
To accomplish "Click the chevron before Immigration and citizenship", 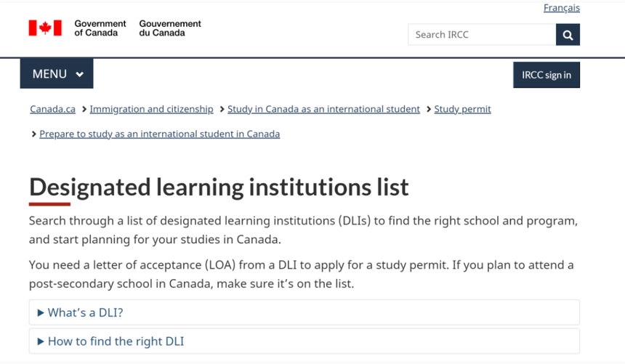I will (x=84, y=110).
